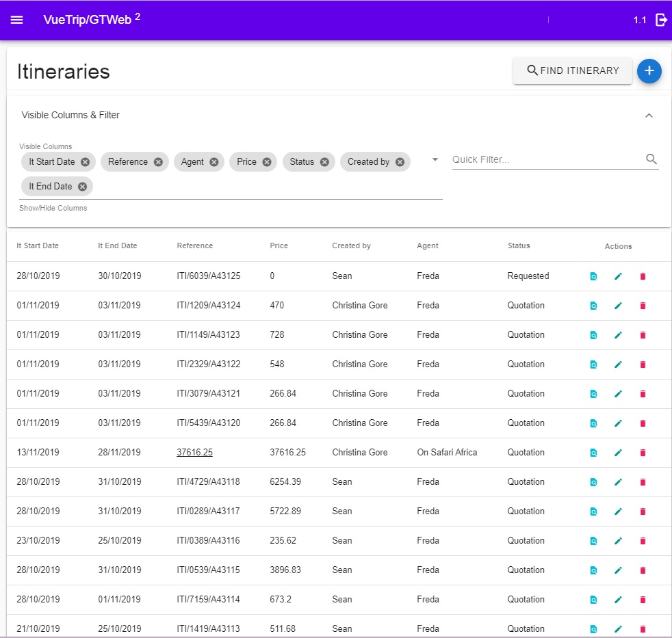672x638 pixels.
Task: View itinerary ITI/0289/A43117
Action: (x=593, y=511)
